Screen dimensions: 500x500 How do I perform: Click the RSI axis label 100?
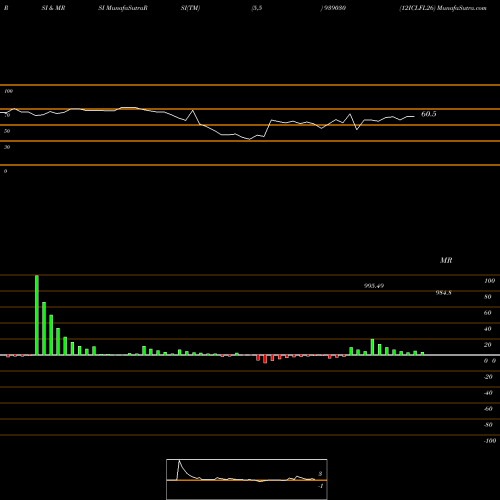[x=8, y=91]
